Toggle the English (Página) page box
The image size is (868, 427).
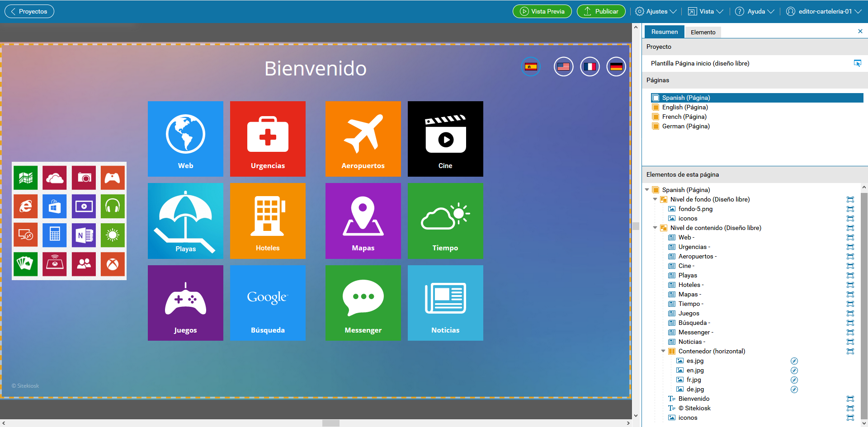656,108
